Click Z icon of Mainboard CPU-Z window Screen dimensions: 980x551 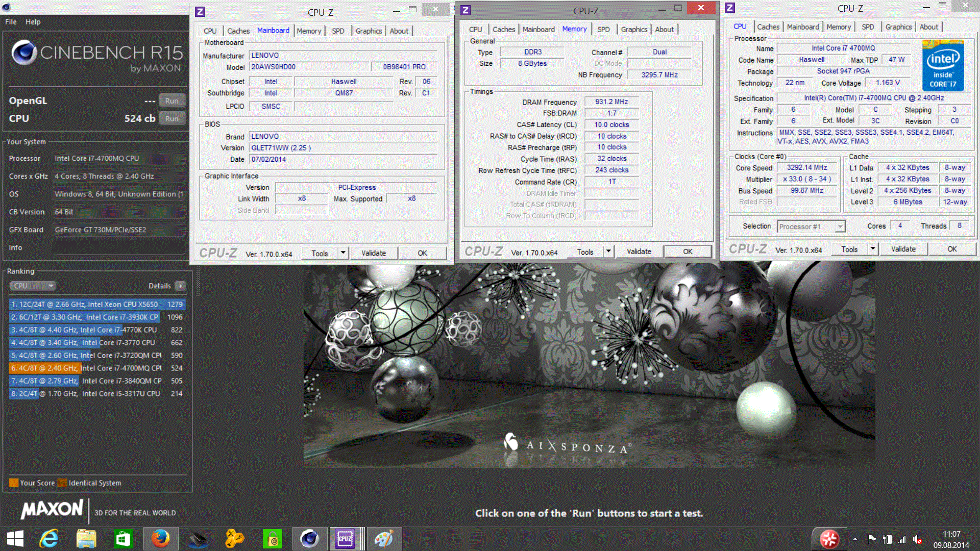click(x=200, y=12)
